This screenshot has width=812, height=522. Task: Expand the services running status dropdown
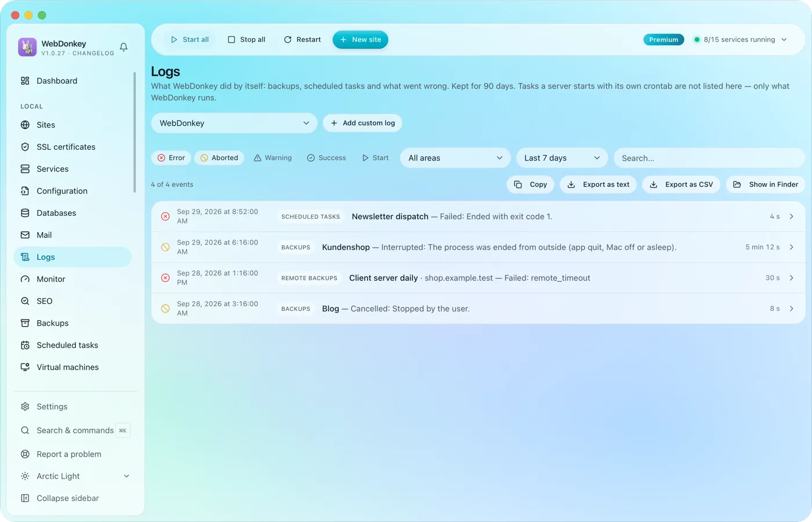[x=741, y=39]
